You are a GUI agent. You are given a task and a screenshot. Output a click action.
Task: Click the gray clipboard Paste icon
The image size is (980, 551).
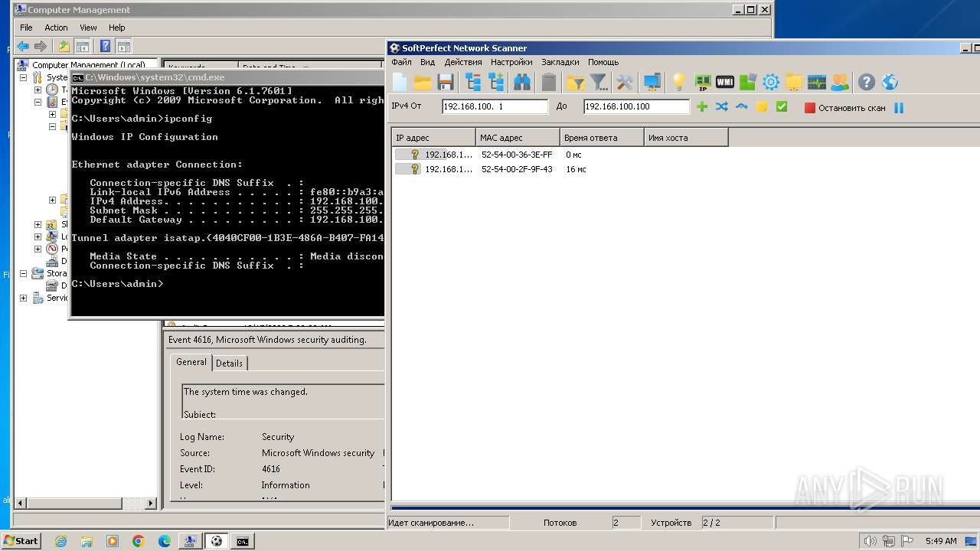[x=549, y=82]
